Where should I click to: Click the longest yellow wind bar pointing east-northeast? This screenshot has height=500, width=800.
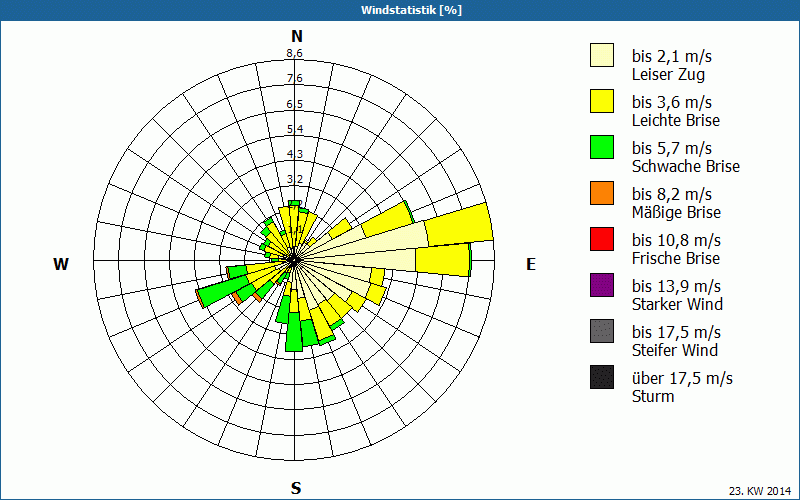[x=459, y=224]
